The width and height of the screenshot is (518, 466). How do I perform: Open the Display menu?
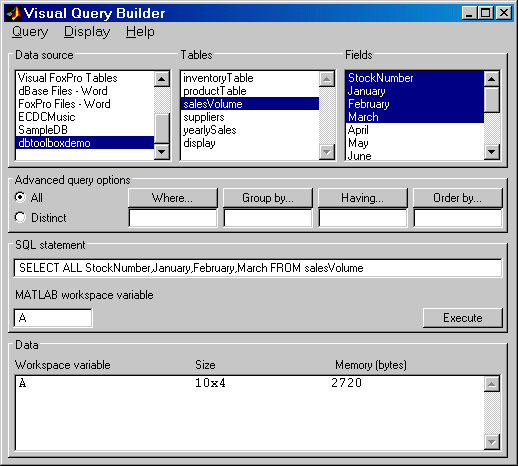click(x=87, y=32)
